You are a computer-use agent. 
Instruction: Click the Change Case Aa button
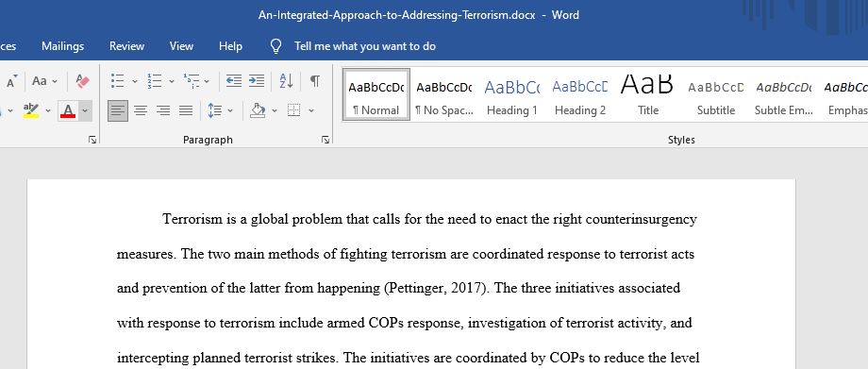pyautogui.click(x=40, y=81)
